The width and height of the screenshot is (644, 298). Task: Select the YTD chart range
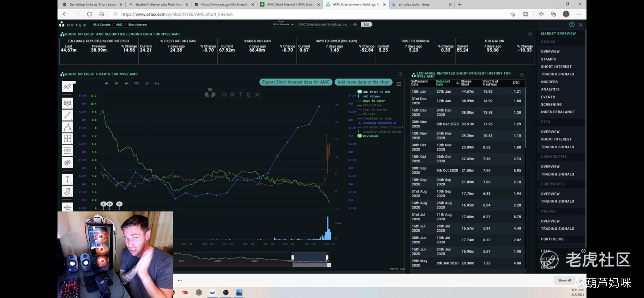pyautogui.click(x=137, y=83)
